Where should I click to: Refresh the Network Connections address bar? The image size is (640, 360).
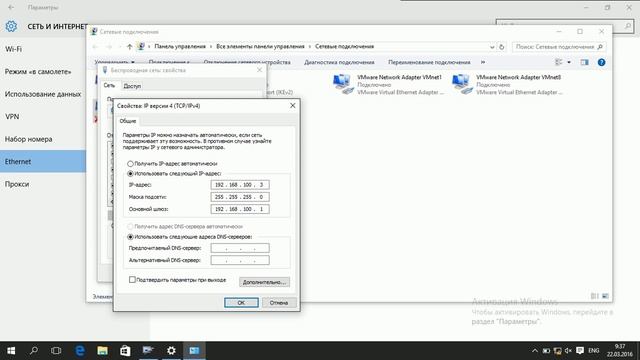pyautogui.click(x=502, y=47)
